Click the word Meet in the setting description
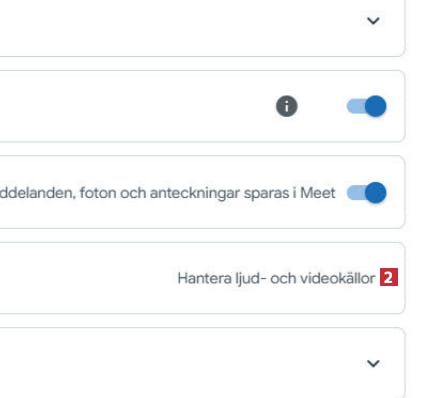 (318, 193)
